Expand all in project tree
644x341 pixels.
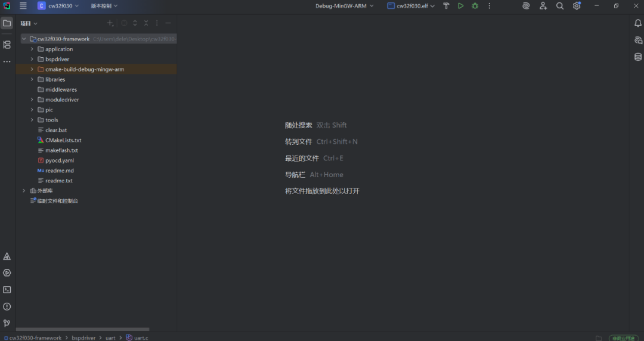click(x=135, y=23)
